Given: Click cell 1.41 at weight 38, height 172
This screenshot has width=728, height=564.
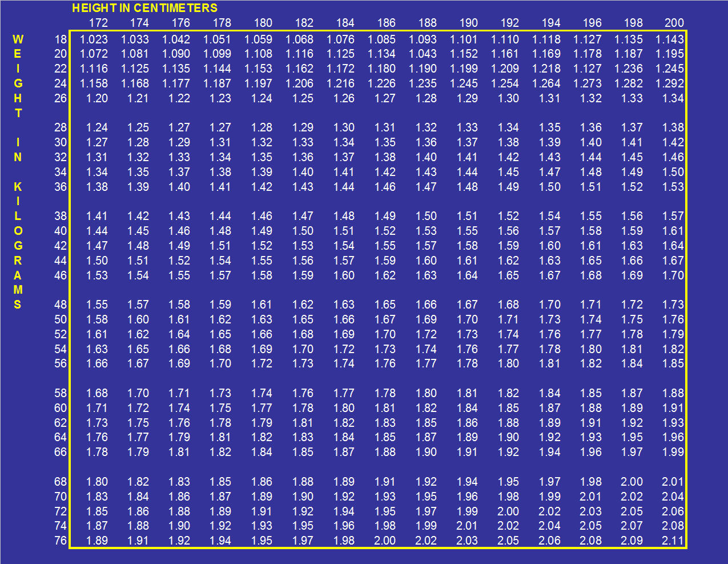Looking at the screenshot, I should (x=97, y=216).
